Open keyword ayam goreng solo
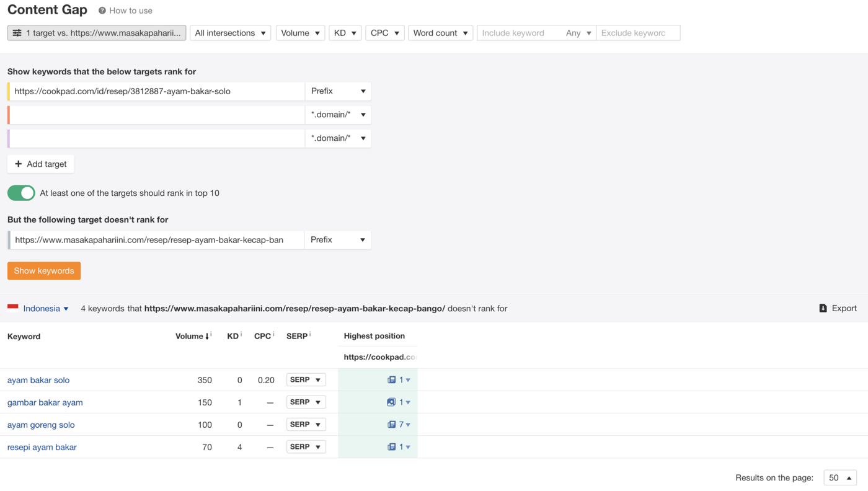 [x=41, y=425]
